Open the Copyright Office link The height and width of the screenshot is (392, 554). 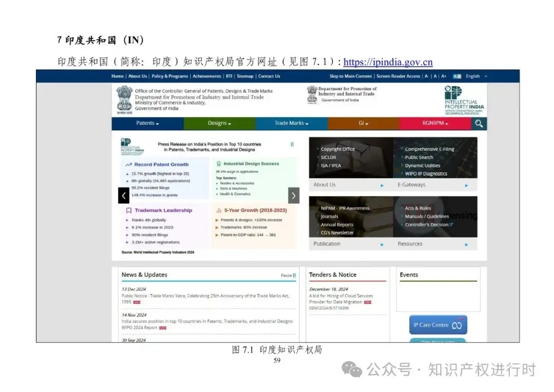338,149
